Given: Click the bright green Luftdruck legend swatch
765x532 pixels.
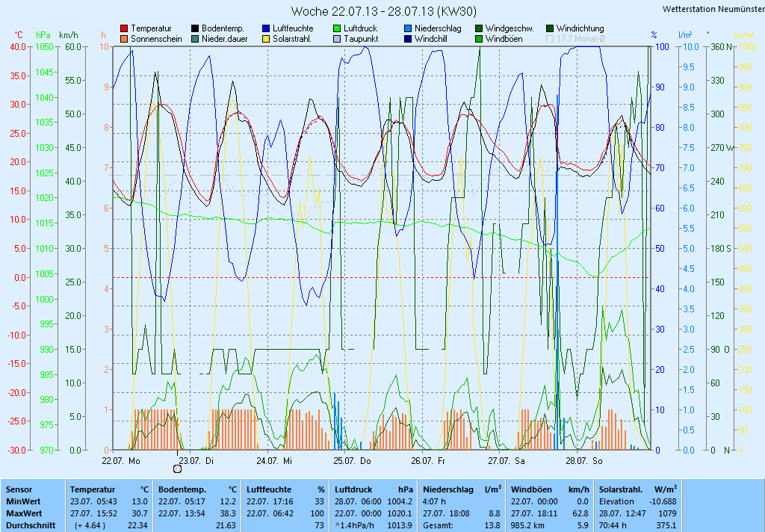Looking at the screenshot, I should [337, 29].
